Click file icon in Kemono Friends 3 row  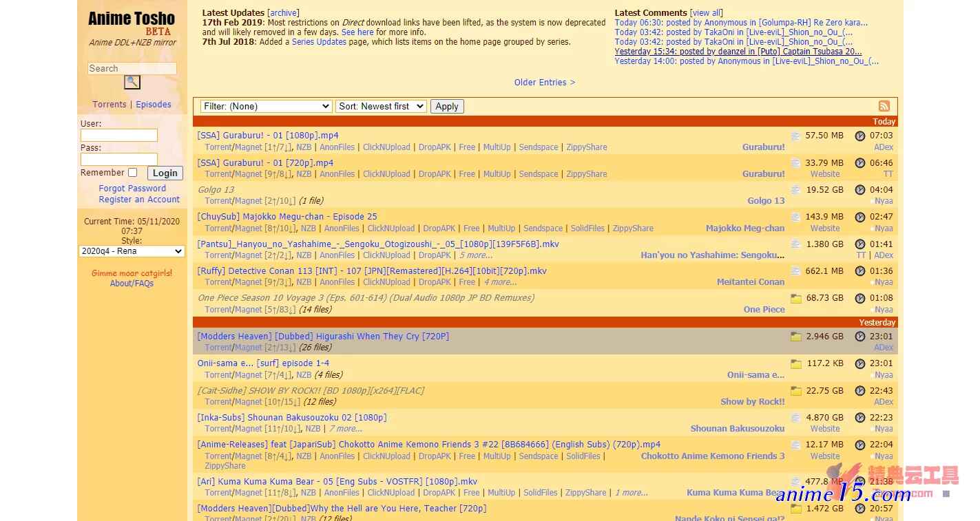click(796, 445)
